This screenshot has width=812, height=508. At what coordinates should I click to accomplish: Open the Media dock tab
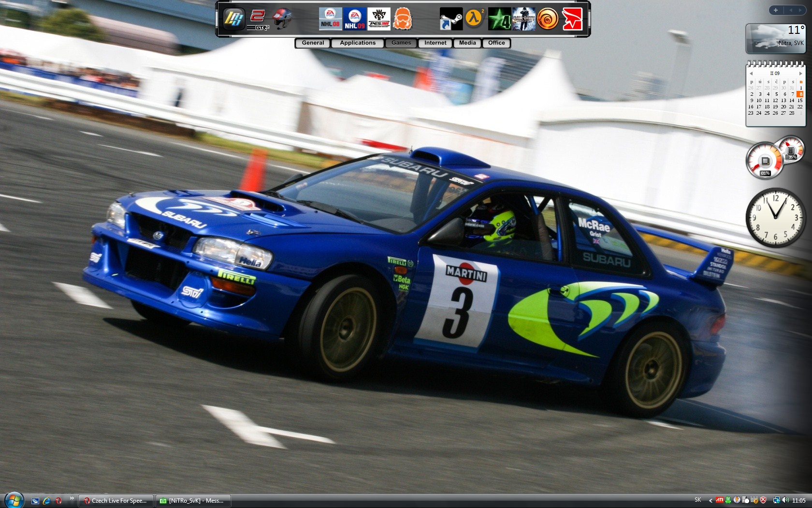point(467,43)
